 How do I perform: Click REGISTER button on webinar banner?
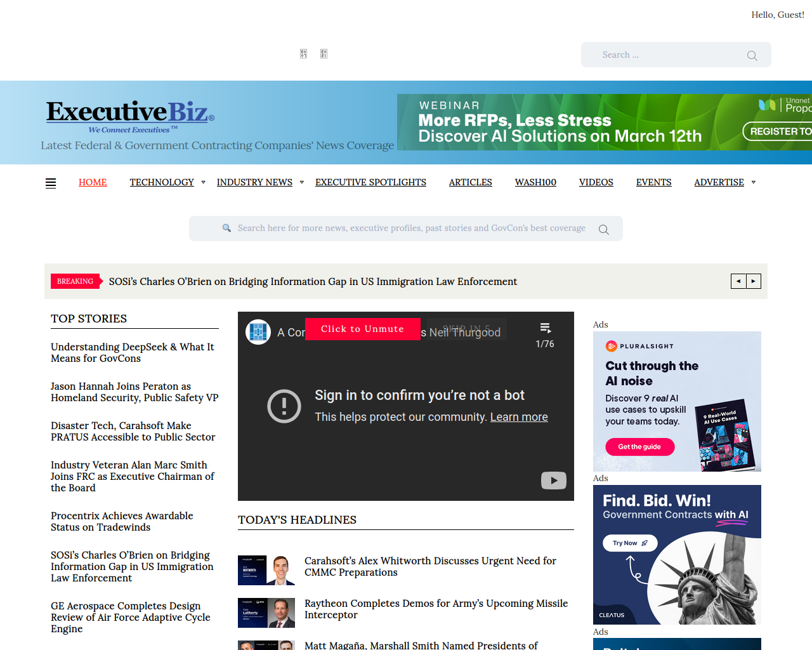click(x=778, y=131)
